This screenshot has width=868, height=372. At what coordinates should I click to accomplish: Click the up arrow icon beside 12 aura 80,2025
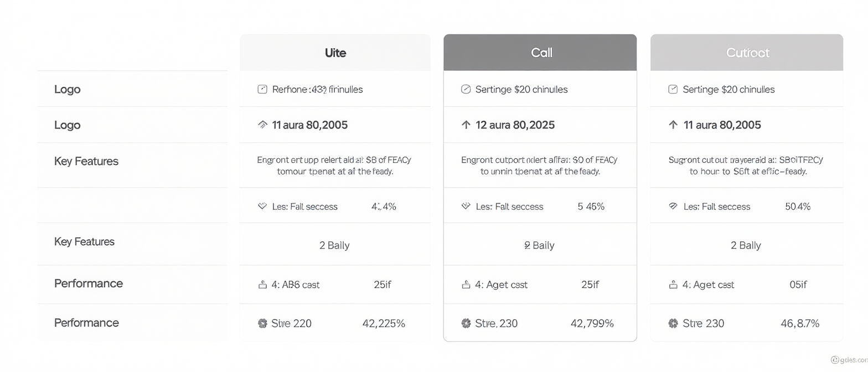point(466,125)
